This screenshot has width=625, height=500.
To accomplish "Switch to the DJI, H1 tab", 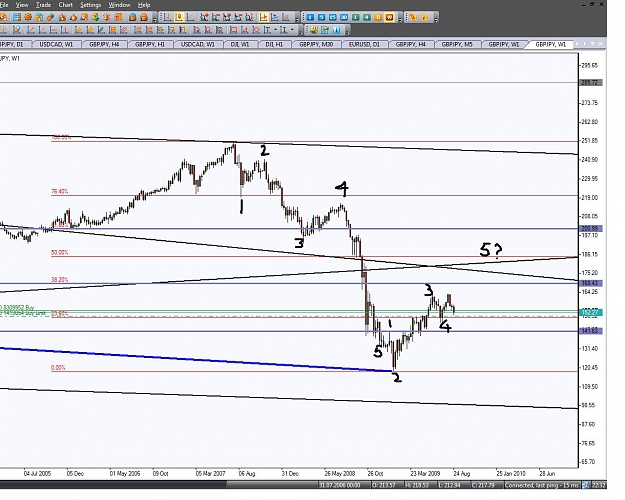I will tap(274, 44).
